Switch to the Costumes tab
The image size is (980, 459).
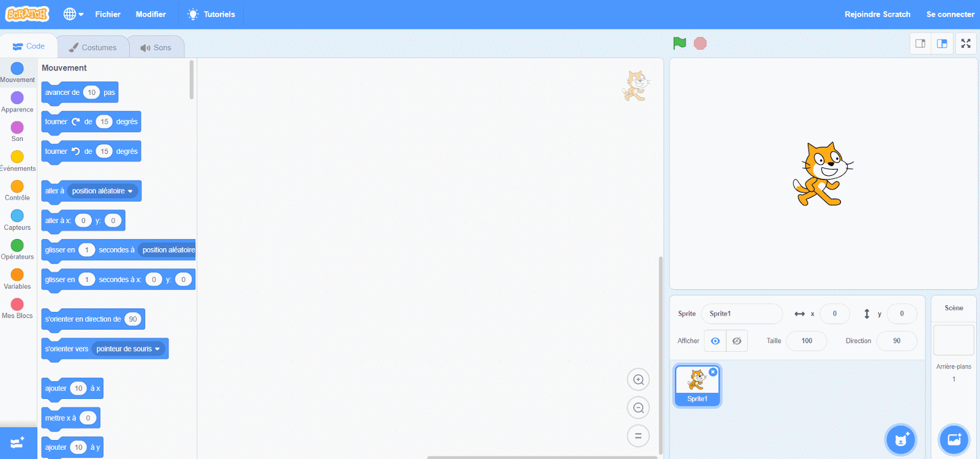click(92, 47)
